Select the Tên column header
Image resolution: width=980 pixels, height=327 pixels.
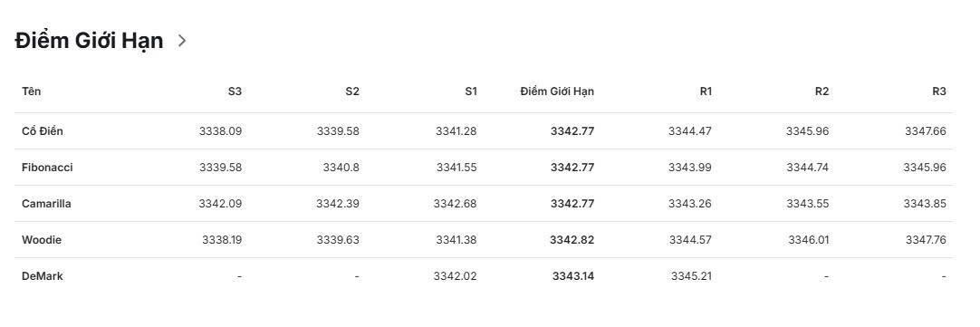point(32,91)
